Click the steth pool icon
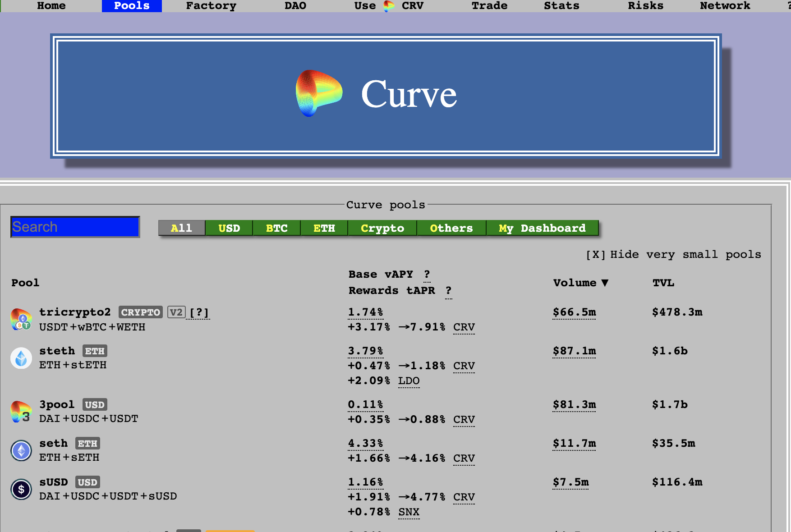The image size is (791, 532). pos(21,358)
